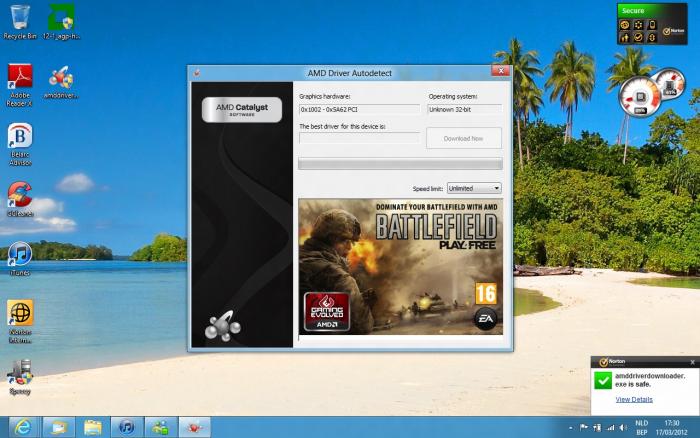This screenshot has height=438, width=700.
Task: Click the Battlefield Play4Free ad banner
Action: (400, 267)
